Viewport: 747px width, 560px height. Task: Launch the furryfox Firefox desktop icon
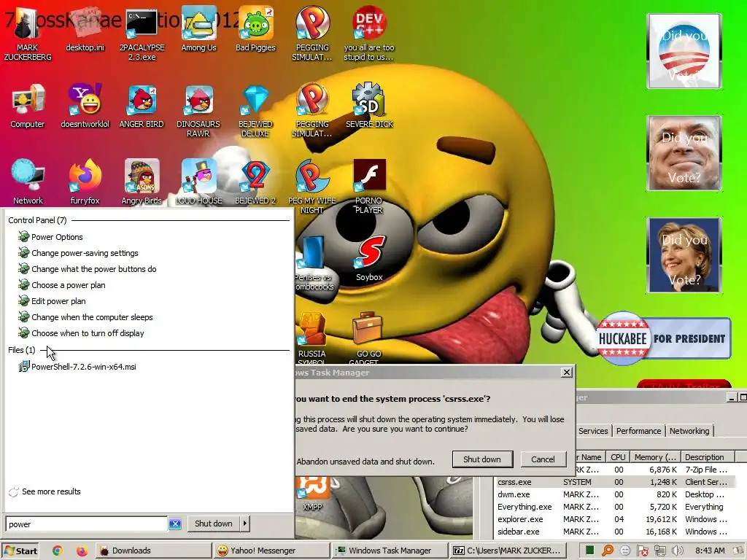(x=85, y=182)
